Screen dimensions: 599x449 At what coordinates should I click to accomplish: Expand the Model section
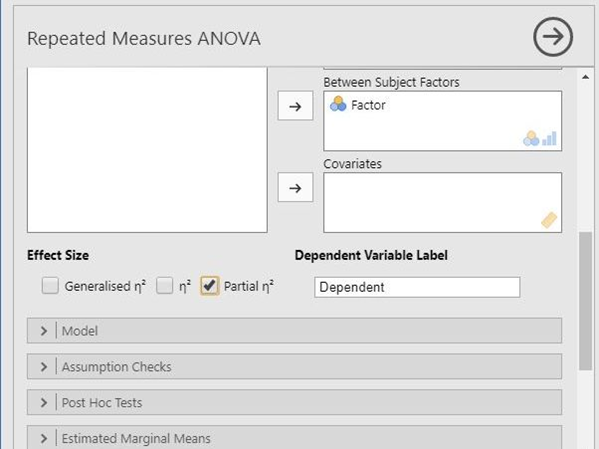(x=294, y=331)
